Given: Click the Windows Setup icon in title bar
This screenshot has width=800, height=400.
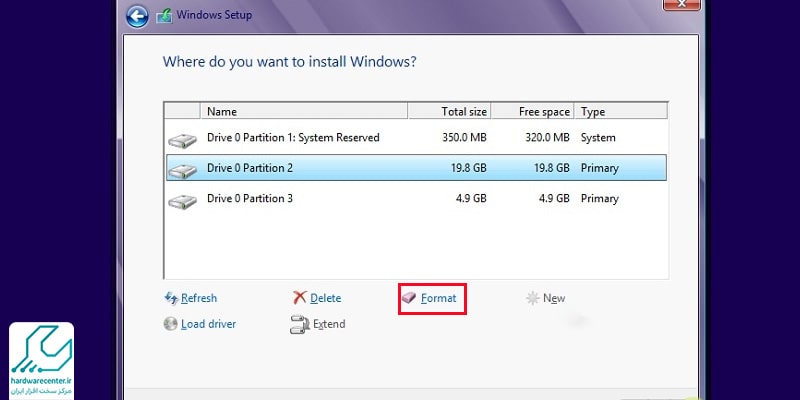Looking at the screenshot, I should 164,16.
